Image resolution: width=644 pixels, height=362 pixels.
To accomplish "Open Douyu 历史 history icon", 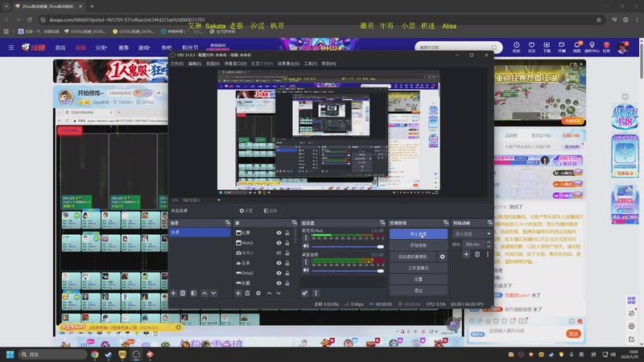I will click(x=516, y=47).
